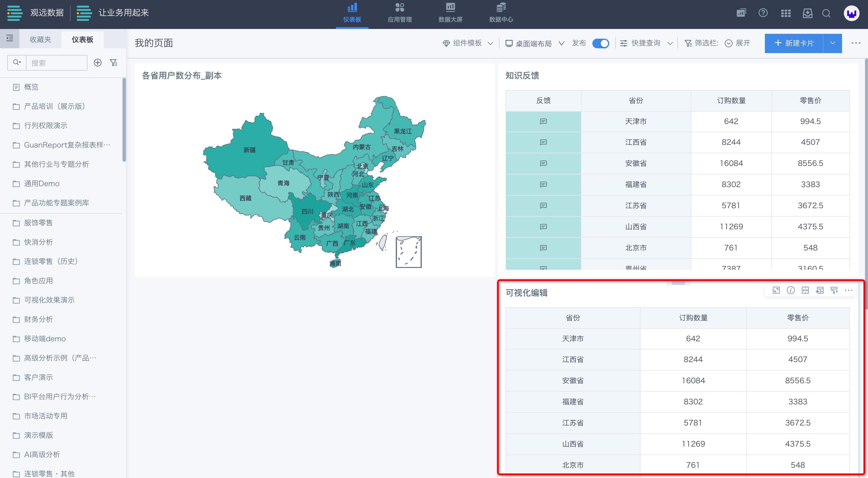Open feedback comment for 福建省 row
This screenshot has height=478, width=868.
pos(543,184)
